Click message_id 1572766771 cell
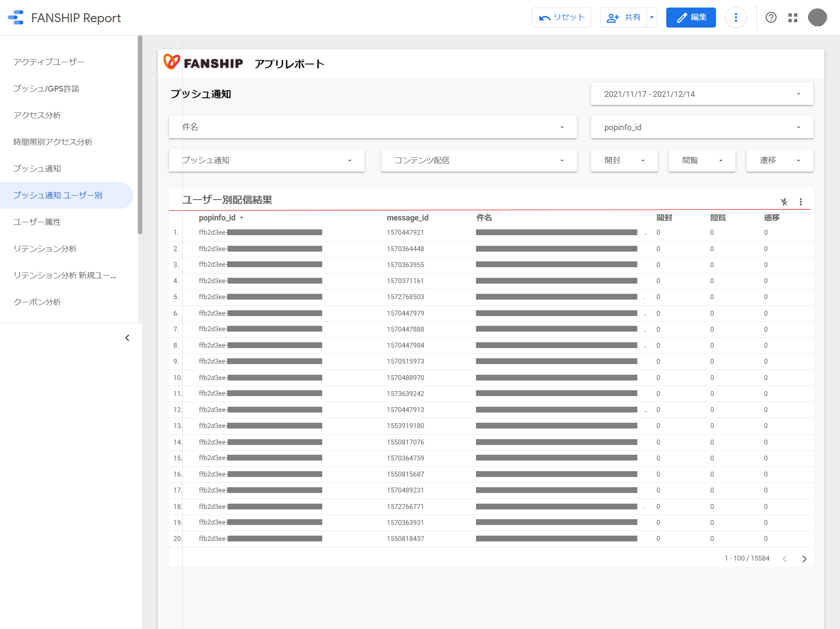The image size is (840, 629). (x=405, y=507)
